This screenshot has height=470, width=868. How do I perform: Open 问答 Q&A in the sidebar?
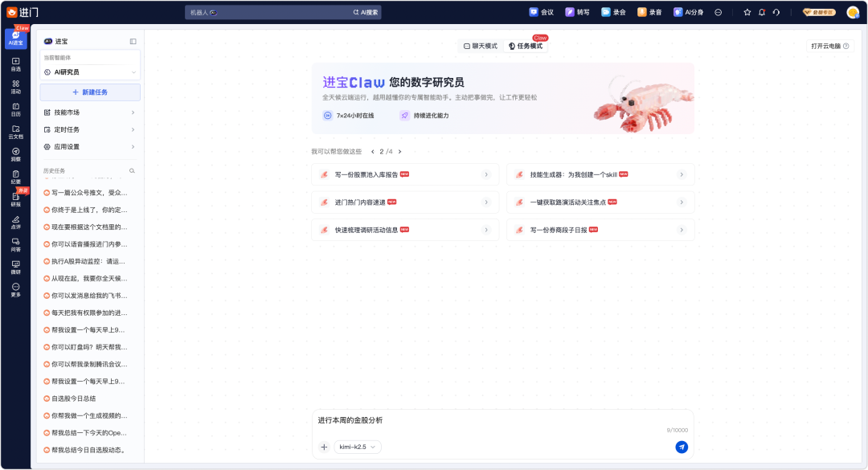[x=15, y=245]
